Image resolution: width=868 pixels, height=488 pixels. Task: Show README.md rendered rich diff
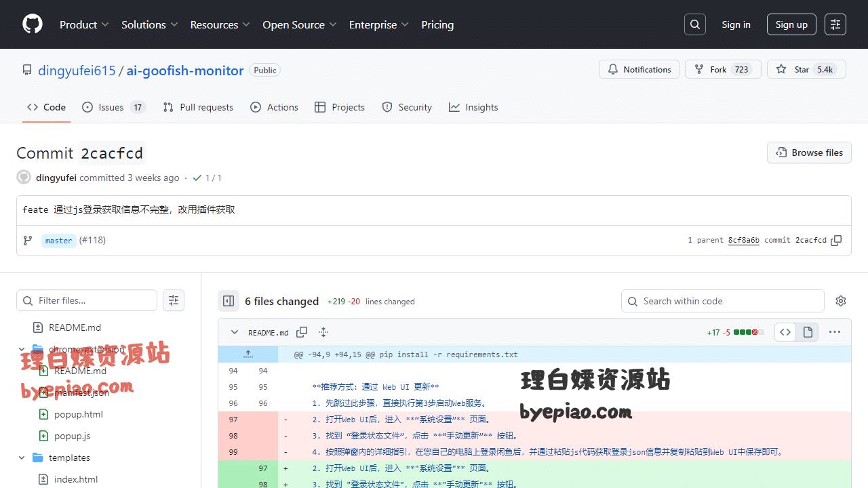[808, 332]
